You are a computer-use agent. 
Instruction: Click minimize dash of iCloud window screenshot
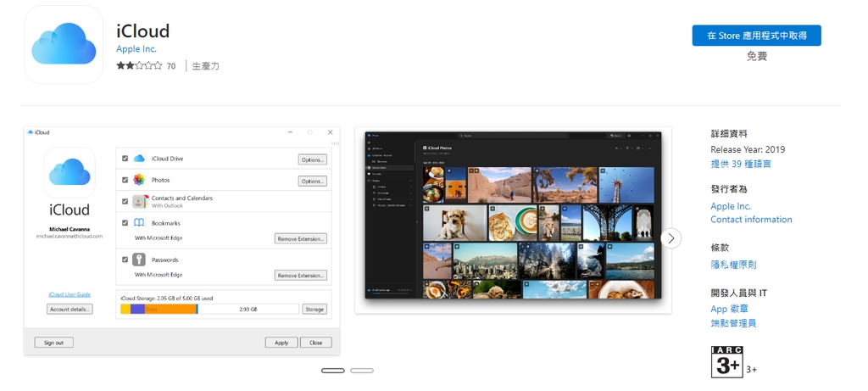pos(290,132)
